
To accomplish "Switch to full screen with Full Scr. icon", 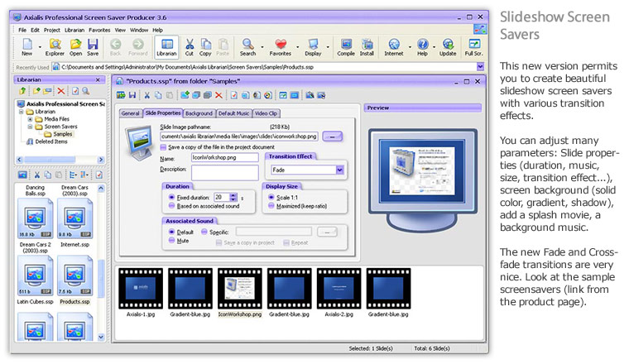I will pyautogui.click(x=473, y=47).
